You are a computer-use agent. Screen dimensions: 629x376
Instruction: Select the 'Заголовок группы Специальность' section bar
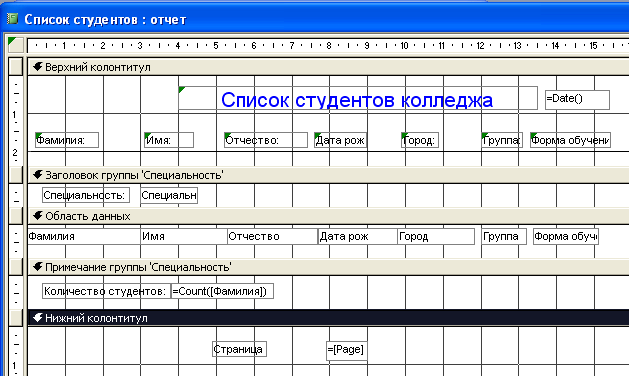click(328, 175)
